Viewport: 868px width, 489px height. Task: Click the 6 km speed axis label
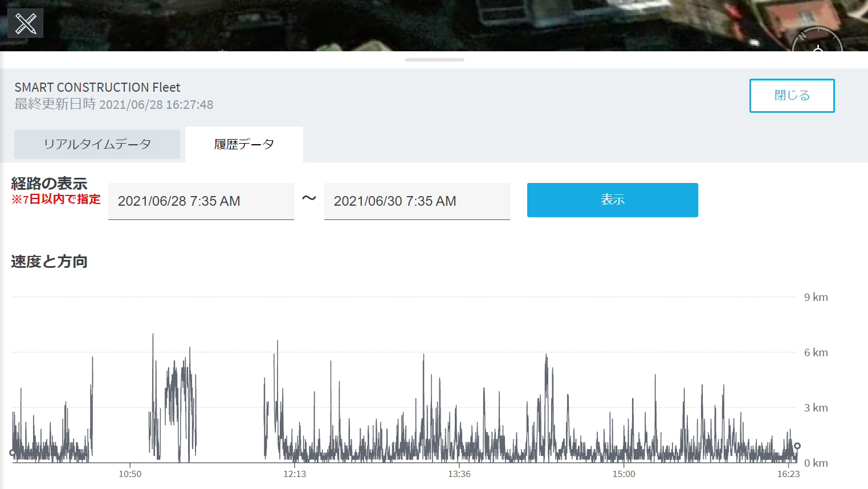[816, 353]
